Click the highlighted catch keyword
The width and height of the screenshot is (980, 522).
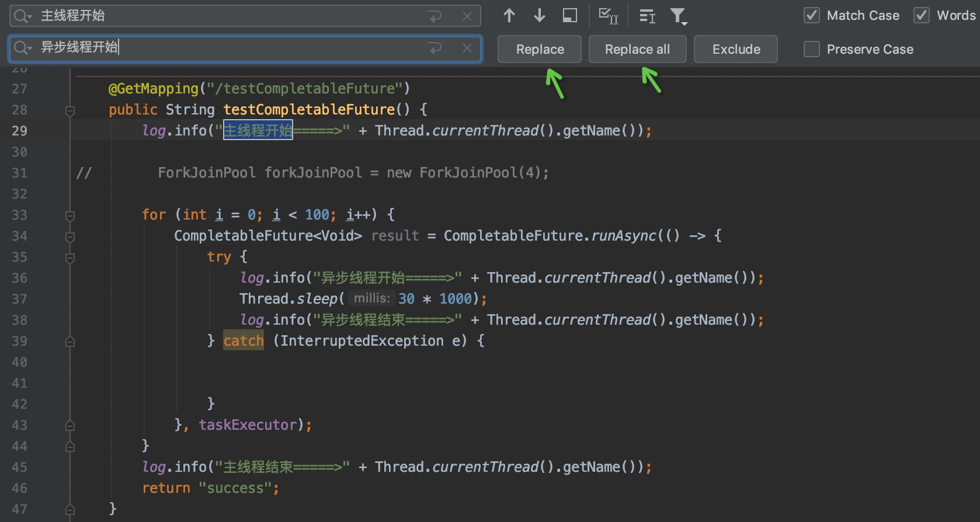pyautogui.click(x=244, y=341)
